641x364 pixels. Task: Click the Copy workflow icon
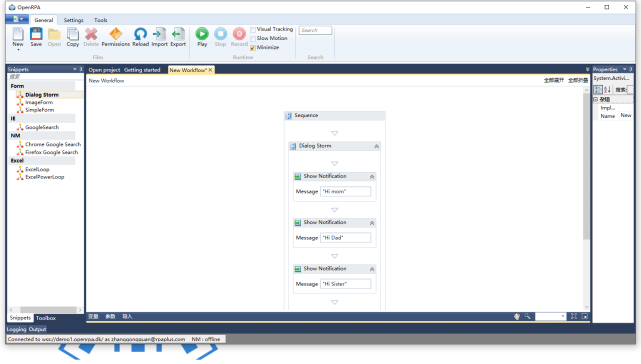[73, 34]
